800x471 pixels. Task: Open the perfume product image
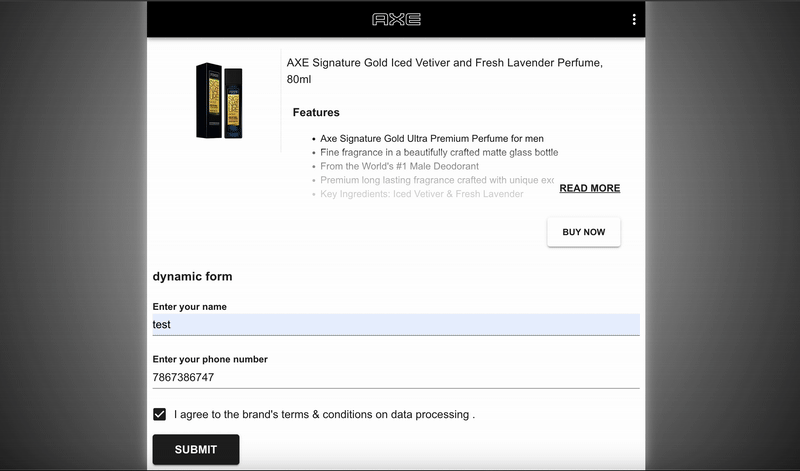(x=219, y=101)
